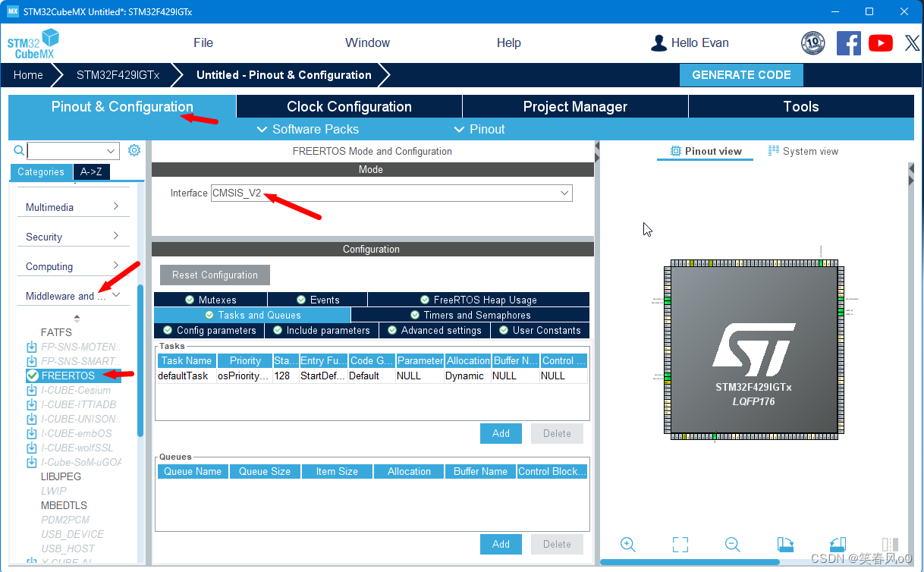Fit chip to view with best-fit icon
The image size is (924, 572).
(680, 544)
